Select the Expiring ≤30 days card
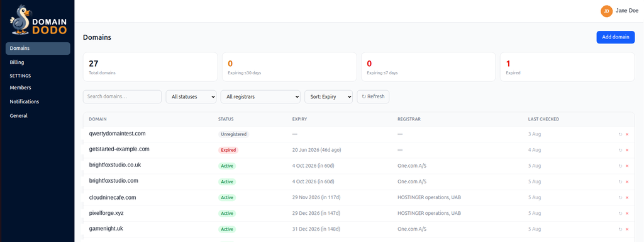This screenshot has height=242, width=644. 289,67
